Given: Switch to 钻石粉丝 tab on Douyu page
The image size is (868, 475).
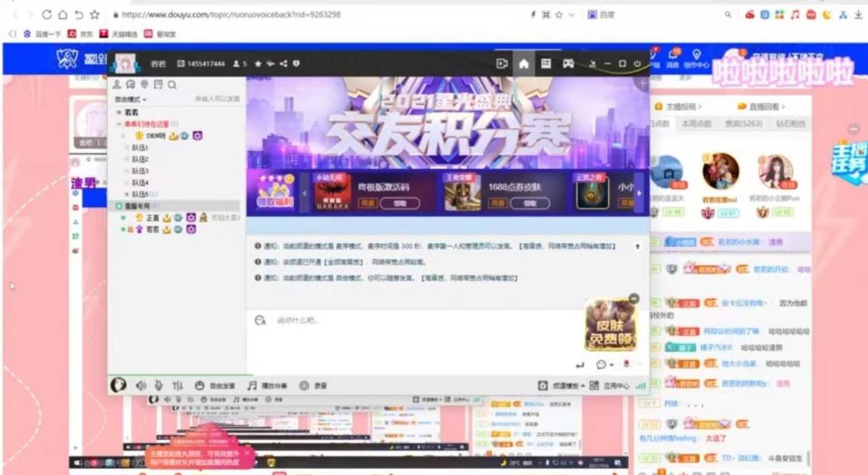Looking at the screenshot, I should pyautogui.click(x=790, y=124).
